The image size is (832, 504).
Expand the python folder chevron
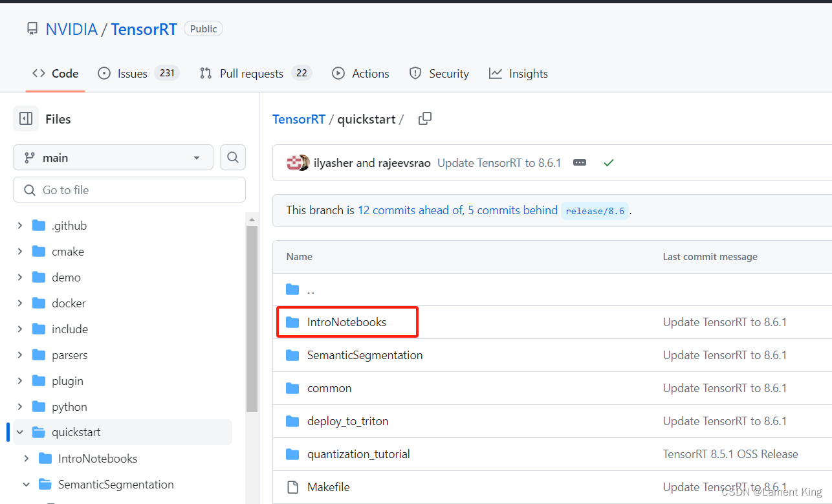click(20, 407)
